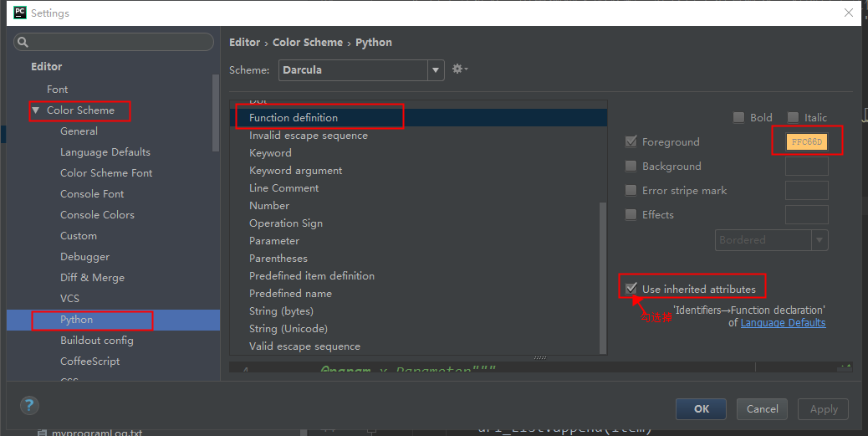Image resolution: width=868 pixels, height=436 pixels.
Task: Select Parameter list item
Action: (x=418, y=241)
